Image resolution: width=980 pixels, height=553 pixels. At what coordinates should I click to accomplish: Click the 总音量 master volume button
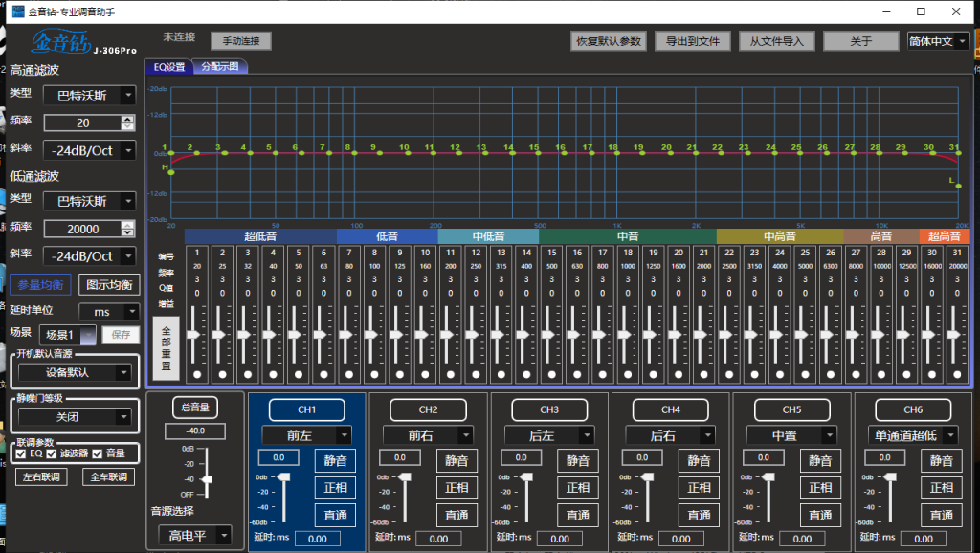tap(195, 408)
